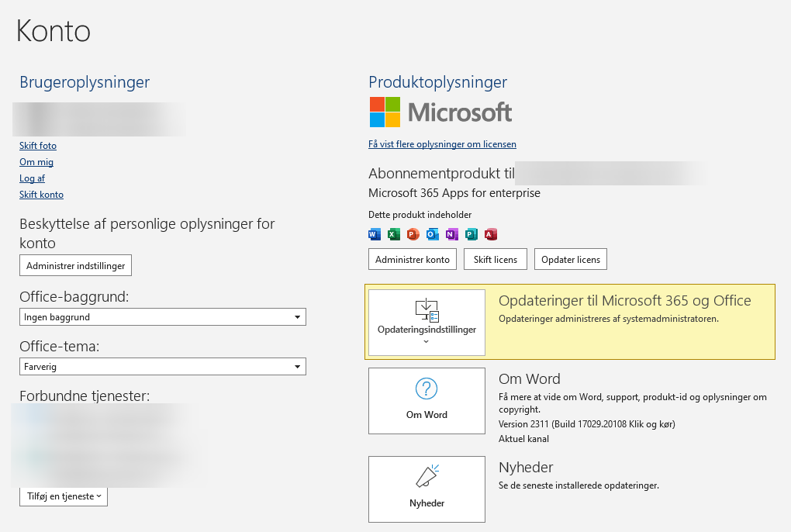
Task: Click the Version 2311 build text
Action: pyautogui.click(x=587, y=424)
